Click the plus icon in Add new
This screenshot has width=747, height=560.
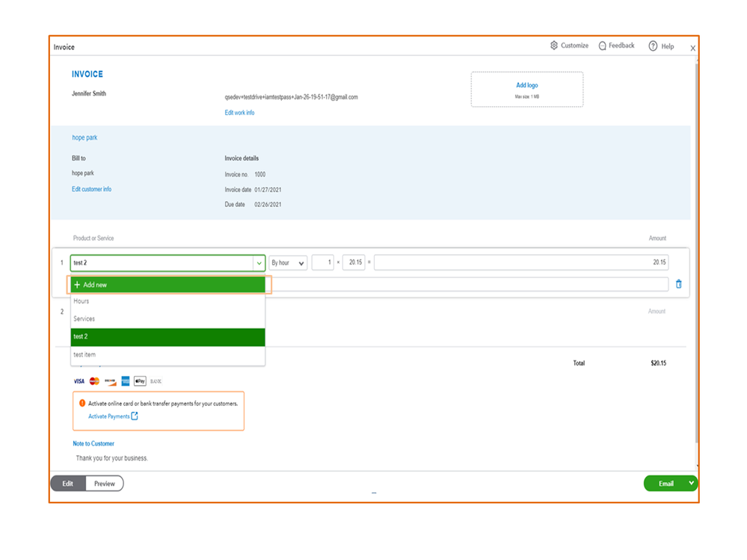77,285
